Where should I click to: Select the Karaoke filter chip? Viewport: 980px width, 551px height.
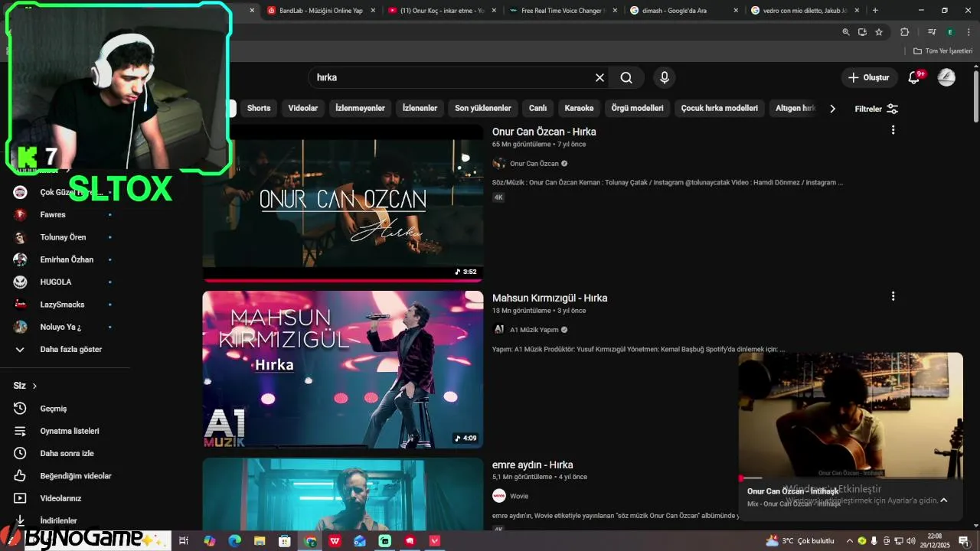pos(580,108)
